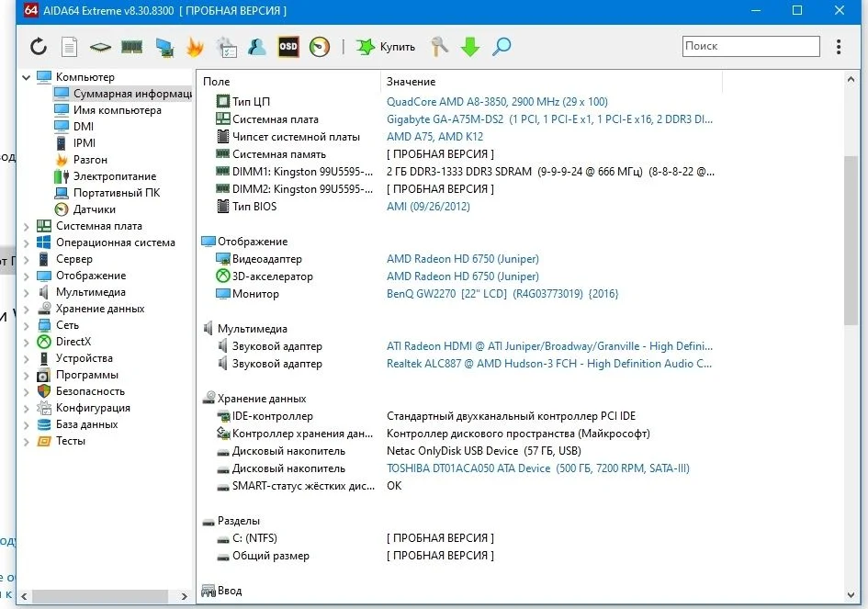868x609 pixels.
Task: Click the details pane scroll-up arrow
Action: 851,79
